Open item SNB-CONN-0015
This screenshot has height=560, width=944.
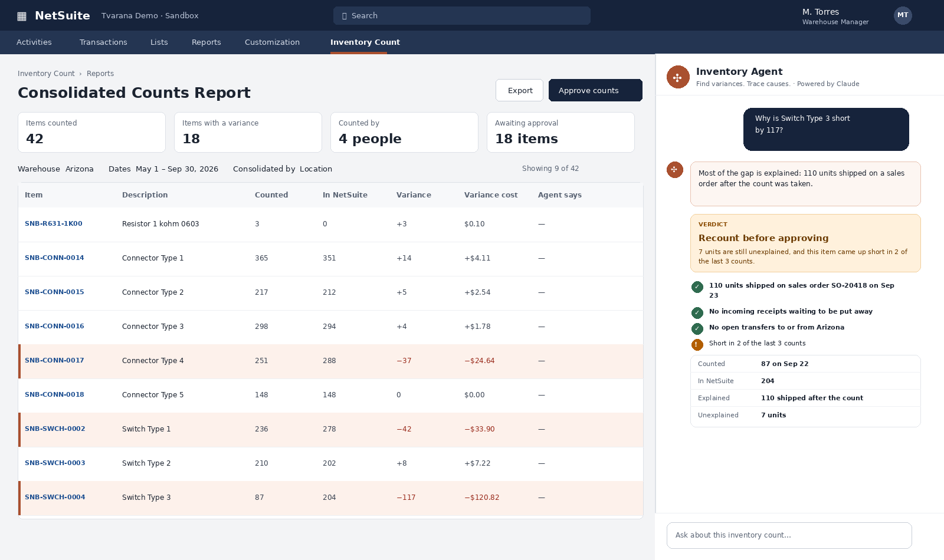(x=54, y=292)
